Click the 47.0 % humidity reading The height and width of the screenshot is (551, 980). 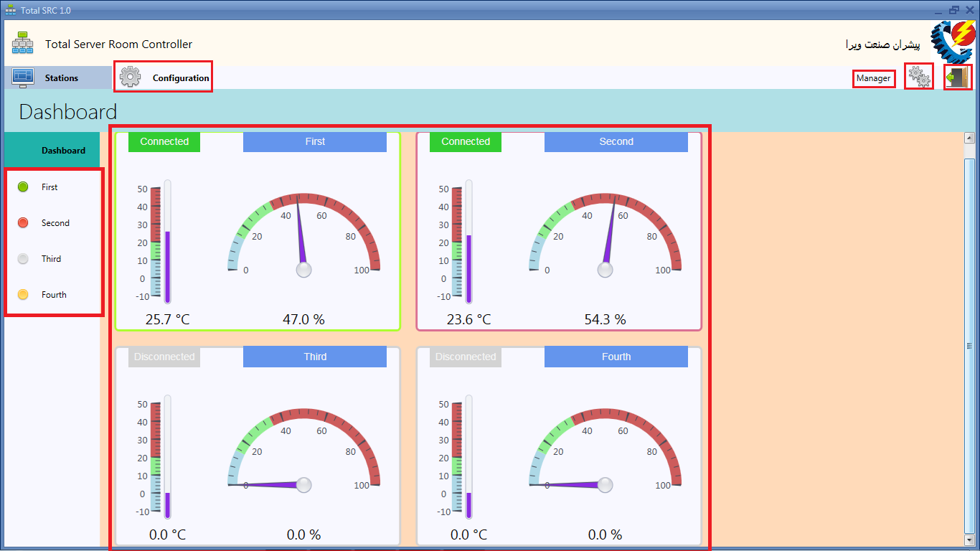(x=303, y=319)
